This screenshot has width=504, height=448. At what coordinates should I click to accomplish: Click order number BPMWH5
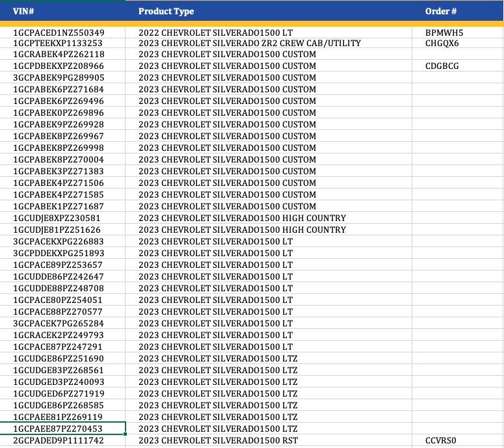pos(444,33)
